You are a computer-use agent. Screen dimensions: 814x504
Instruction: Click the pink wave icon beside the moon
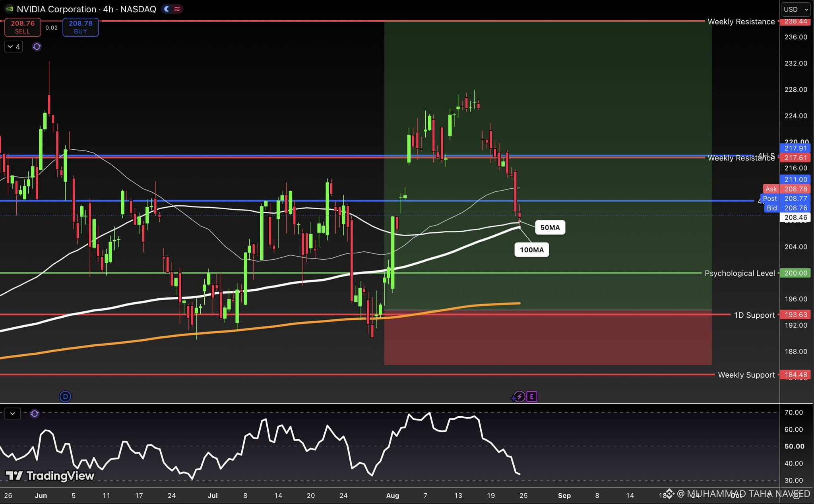[177, 9]
